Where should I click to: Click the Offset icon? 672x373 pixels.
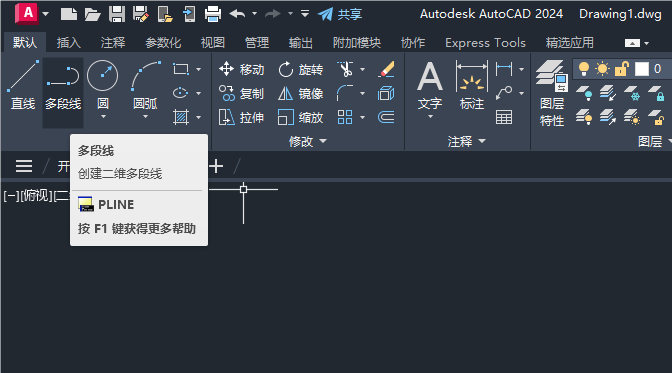tap(386, 117)
